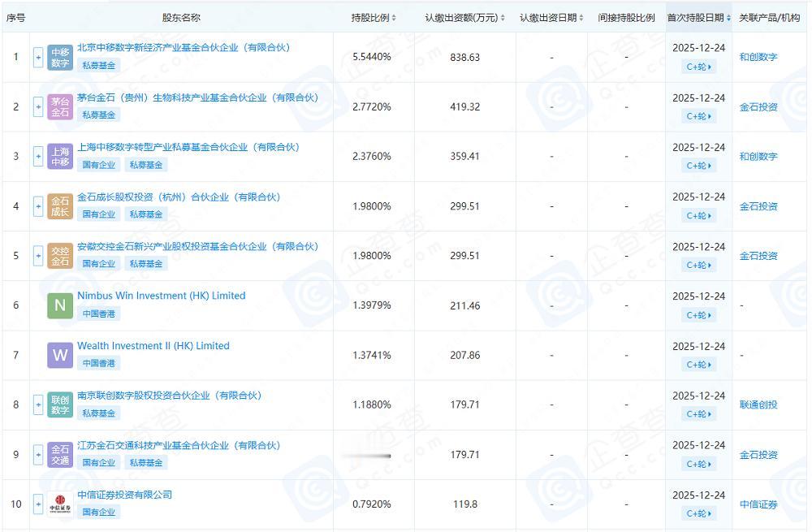Select the 838.63 subscribed capital cell
The height and width of the screenshot is (532, 812).
click(465, 58)
